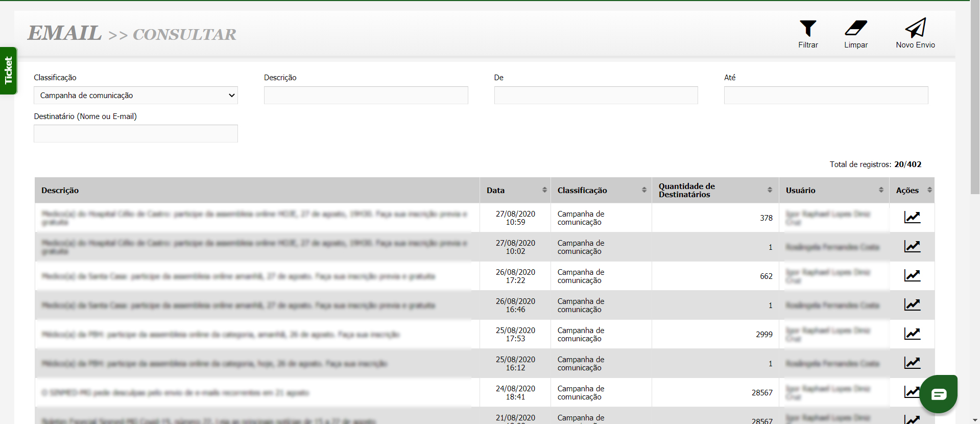Focus the De date field
The image size is (980, 424).
click(x=595, y=96)
